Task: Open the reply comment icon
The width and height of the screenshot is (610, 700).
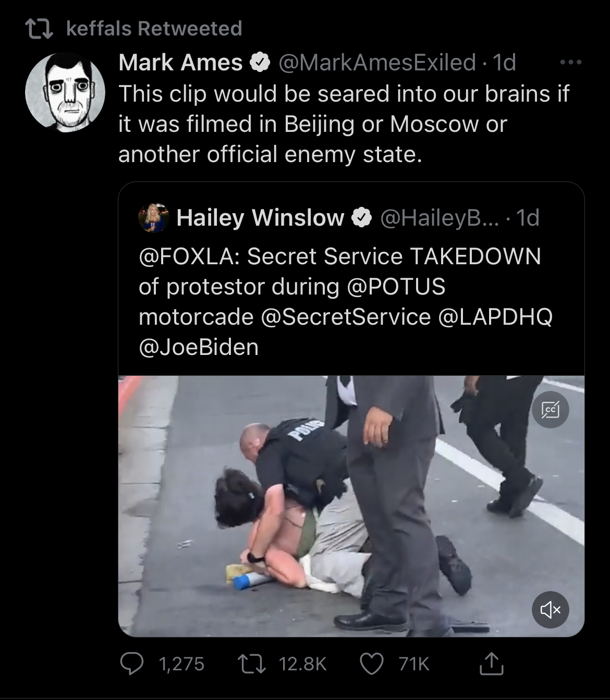Action: tap(132, 664)
